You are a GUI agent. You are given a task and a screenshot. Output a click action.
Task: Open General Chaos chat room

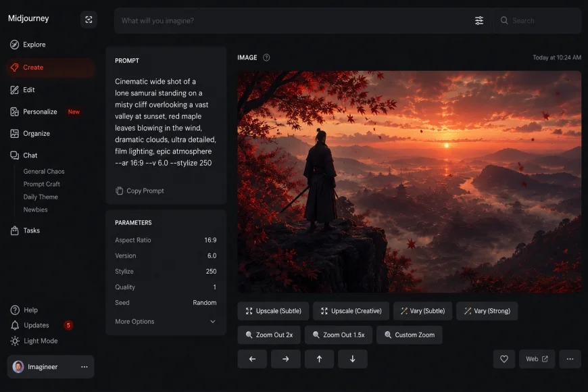coord(44,172)
